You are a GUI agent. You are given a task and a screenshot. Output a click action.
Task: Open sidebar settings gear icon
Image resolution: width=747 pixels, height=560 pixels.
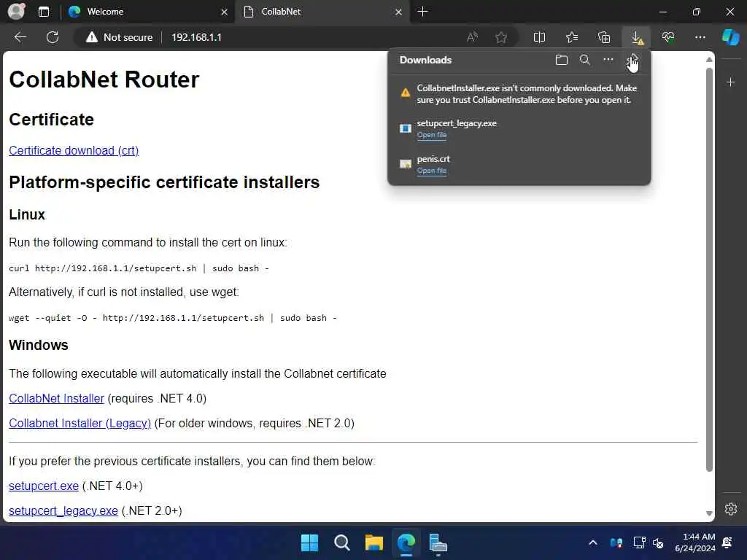click(x=731, y=509)
